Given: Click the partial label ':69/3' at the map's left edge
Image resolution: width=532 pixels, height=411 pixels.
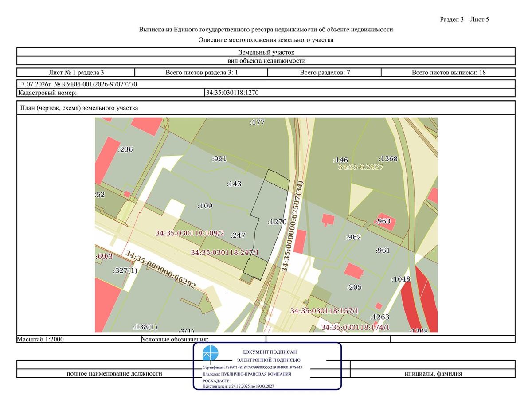Looking at the screenshot, I should [104, 257].
